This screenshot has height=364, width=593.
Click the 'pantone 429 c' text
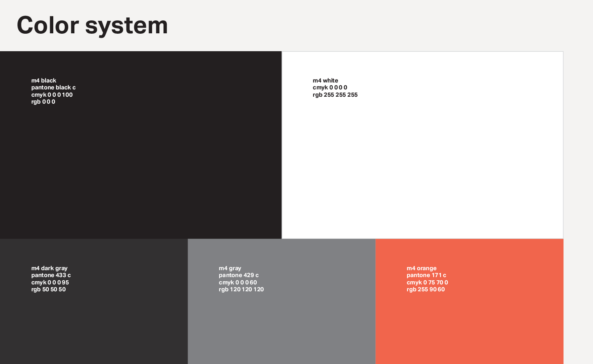[239, 275]
